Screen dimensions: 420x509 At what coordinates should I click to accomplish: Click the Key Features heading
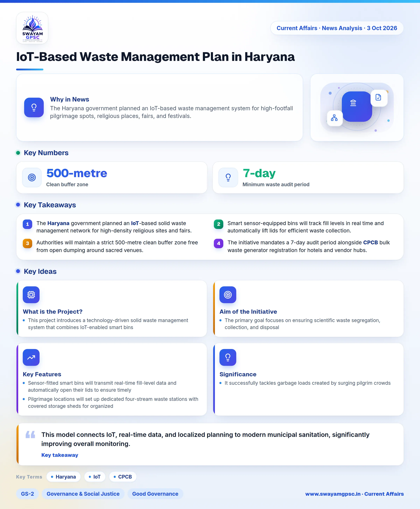[x=42, y=374]
